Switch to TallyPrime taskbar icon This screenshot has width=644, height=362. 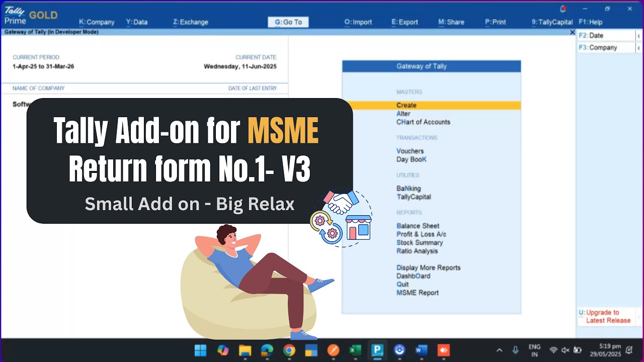pyautogui.click(x=377, y=350)
